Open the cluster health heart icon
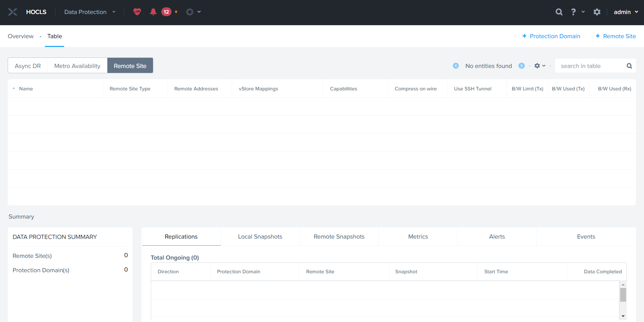644x322 pixels. point(137,12)
